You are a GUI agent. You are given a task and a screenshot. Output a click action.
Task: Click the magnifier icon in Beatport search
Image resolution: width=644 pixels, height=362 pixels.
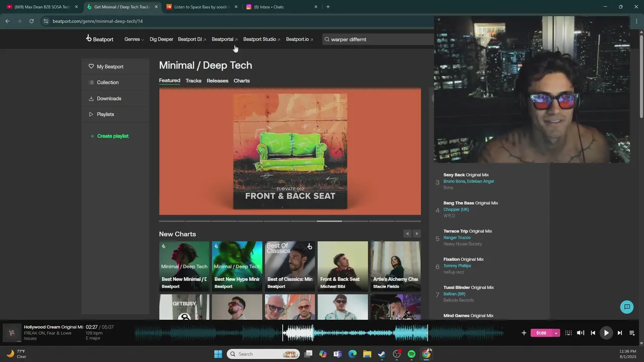pos(327,39)
